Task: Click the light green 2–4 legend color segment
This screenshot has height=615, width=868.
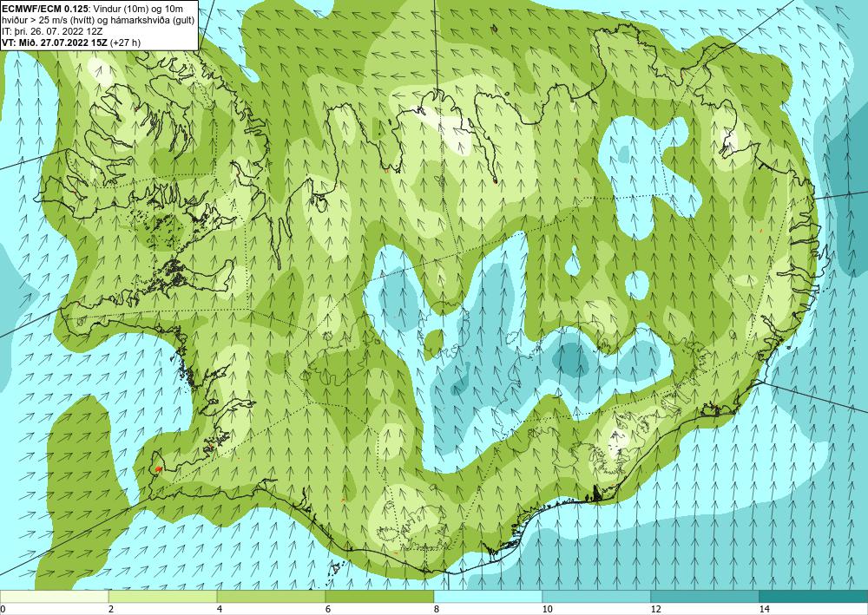Action: pos(163,597)
